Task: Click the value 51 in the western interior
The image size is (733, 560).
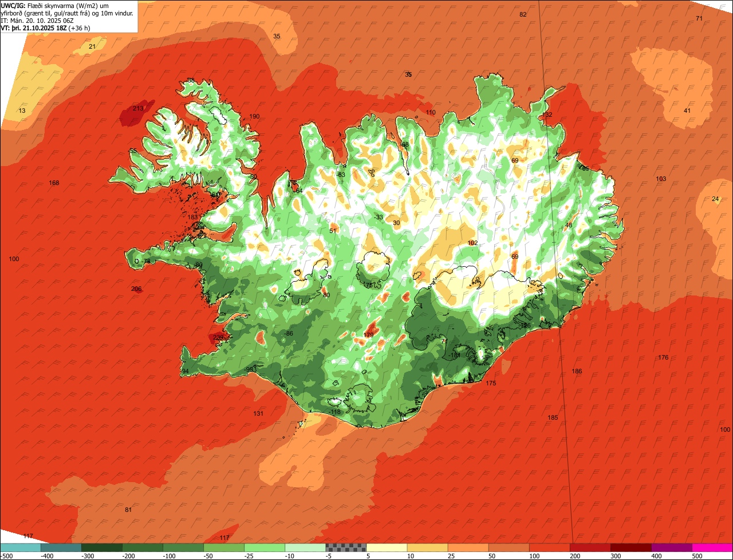Action: click(x=333, y=231)
